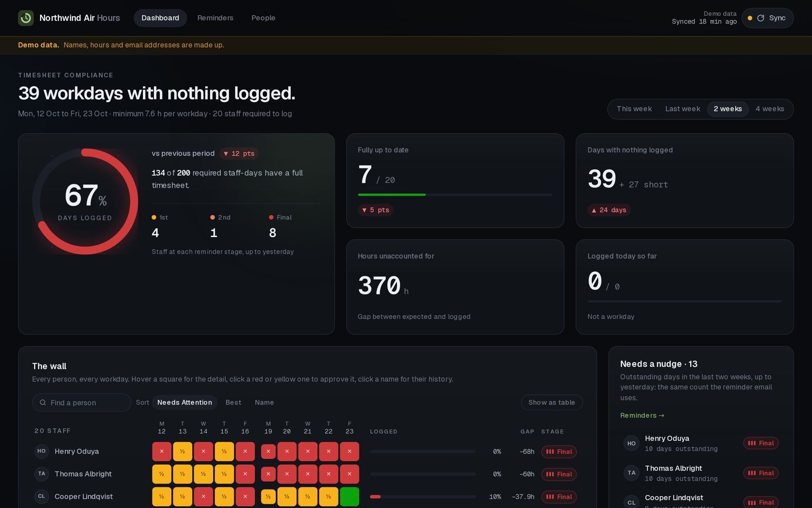Open Thomas Albright's history from the wall

(x=83, y=474)
